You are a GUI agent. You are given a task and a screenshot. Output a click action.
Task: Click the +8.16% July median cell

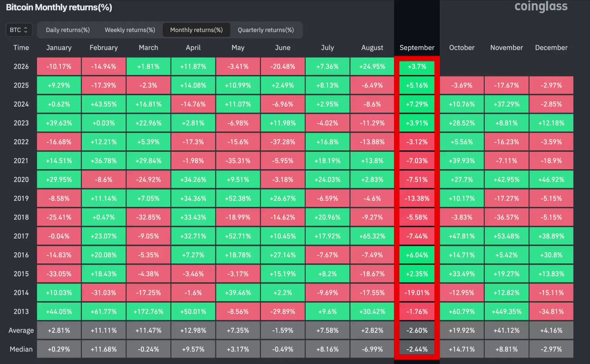[x=327, y=349]
